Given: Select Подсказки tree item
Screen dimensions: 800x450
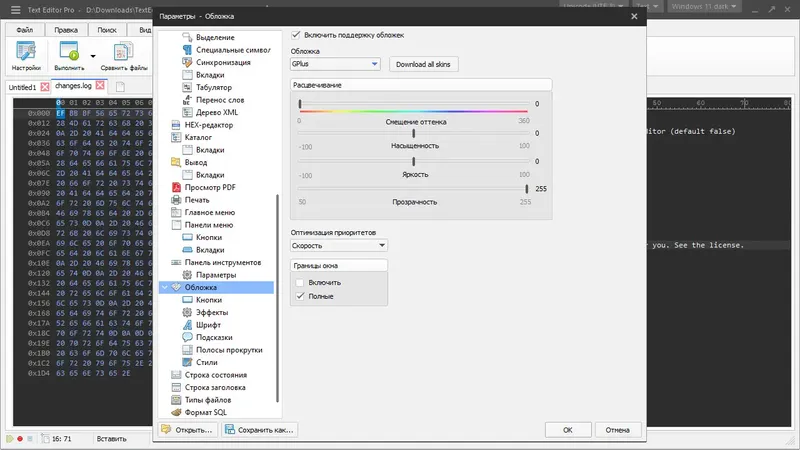Looking at the screenshot, I should (x=214, y=337).
